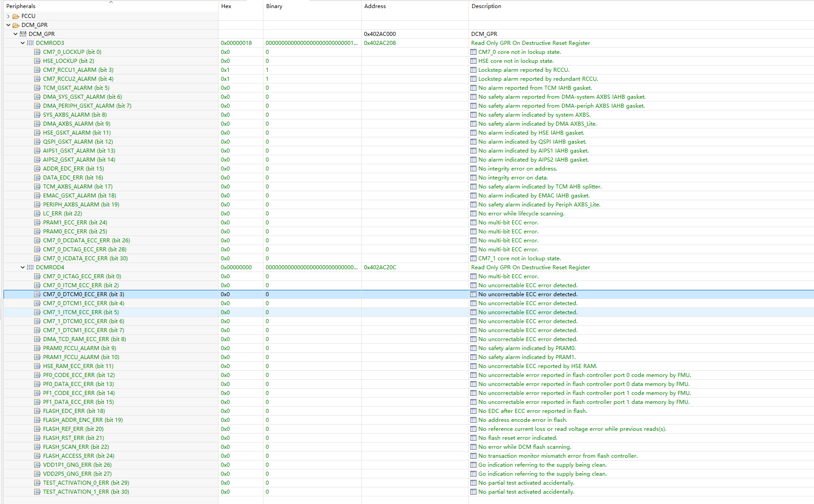Click the FCCU folder icon
Viewport: 814px width, 504px height.
point(16,16)
